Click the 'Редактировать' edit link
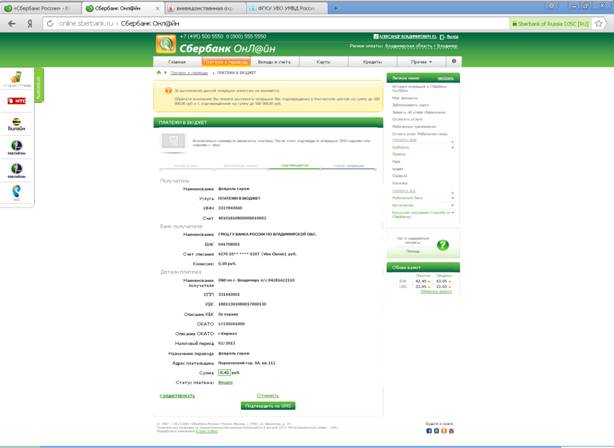 pos(178,396)
